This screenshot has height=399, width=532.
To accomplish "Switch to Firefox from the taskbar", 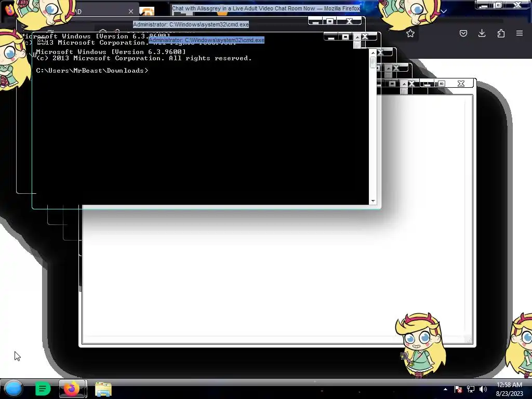I will pos(72,389).
